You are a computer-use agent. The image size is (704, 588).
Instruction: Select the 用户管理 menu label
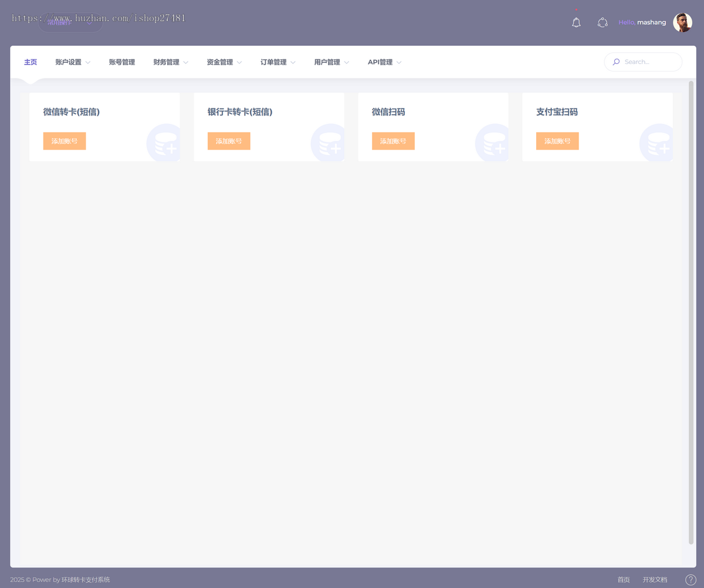pyautogui.click(x=327, y=62)
